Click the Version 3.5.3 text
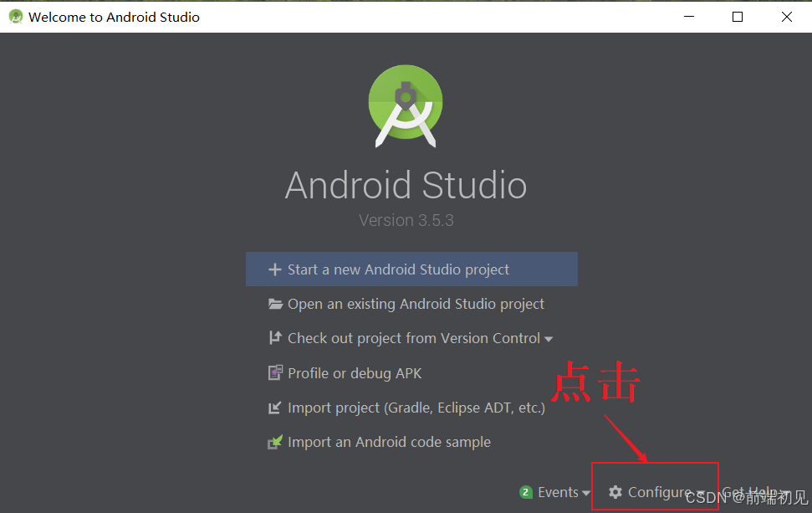 click(406, 220)
